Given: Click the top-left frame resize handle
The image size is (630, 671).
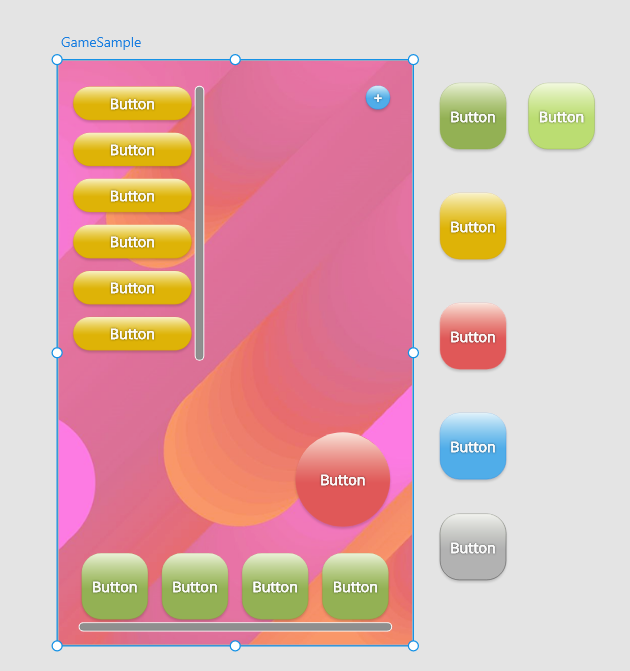Looking at the screenshot, I should click(57, 59).
